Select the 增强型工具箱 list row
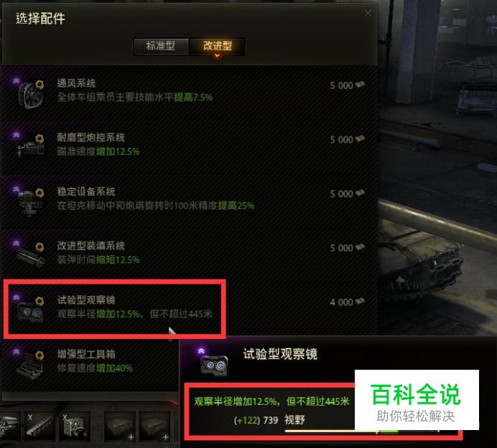The image size is (497, 448). pos(90,363)
